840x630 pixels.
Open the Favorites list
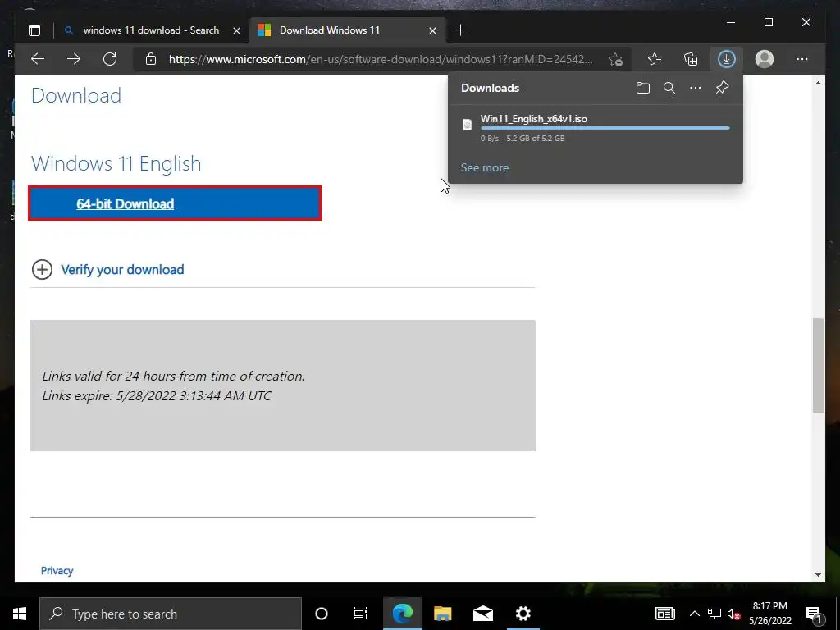(655, 59)
